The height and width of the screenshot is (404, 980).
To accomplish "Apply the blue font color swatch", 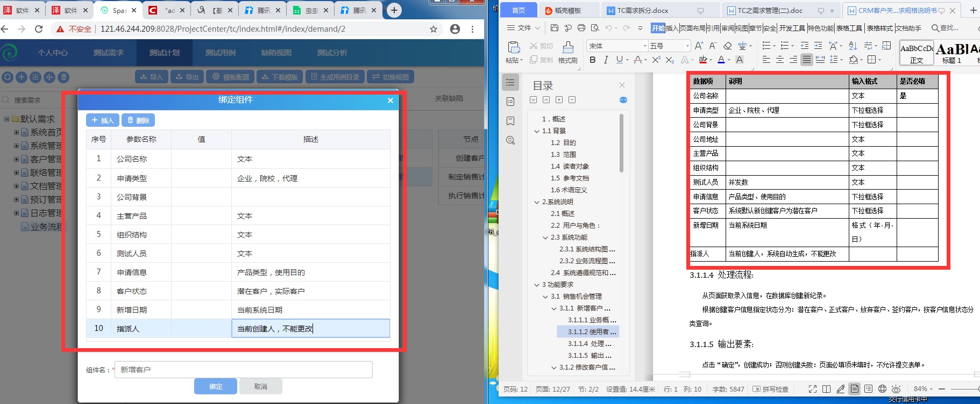I will (721, 60).
